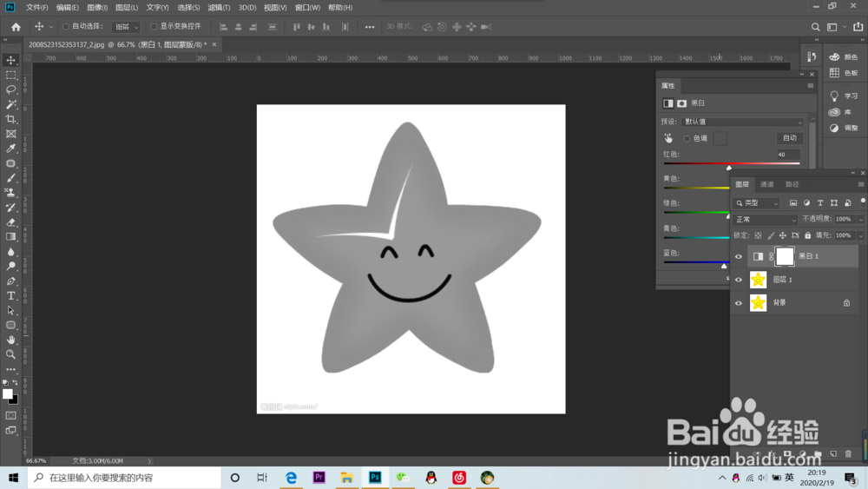Open the 滤镜(T) filter menu
The width and height of the screenshot is (868, 489).
(219, 8)
